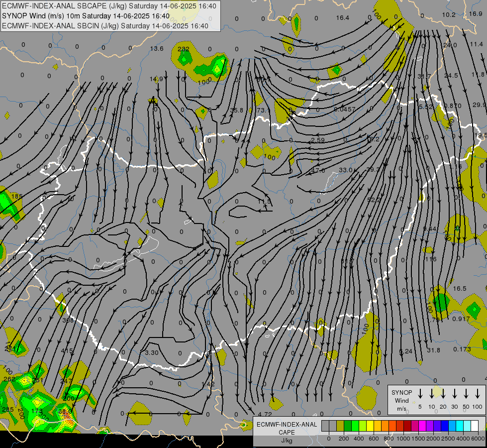
Task: Click the 4.15 map value
Action: [x=67, y=351]
